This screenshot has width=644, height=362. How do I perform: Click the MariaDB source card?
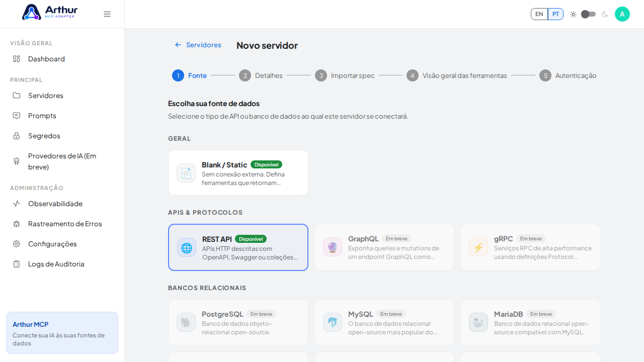(530, 322)
